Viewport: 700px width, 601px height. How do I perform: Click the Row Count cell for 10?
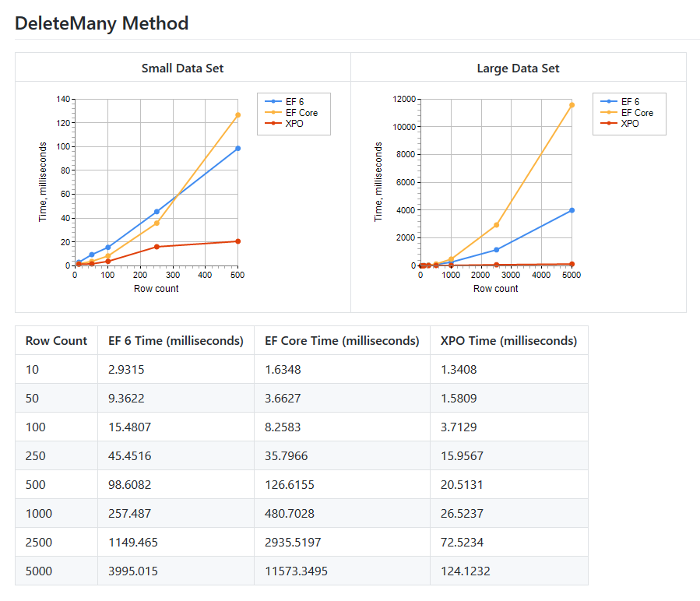coord(56,369)
